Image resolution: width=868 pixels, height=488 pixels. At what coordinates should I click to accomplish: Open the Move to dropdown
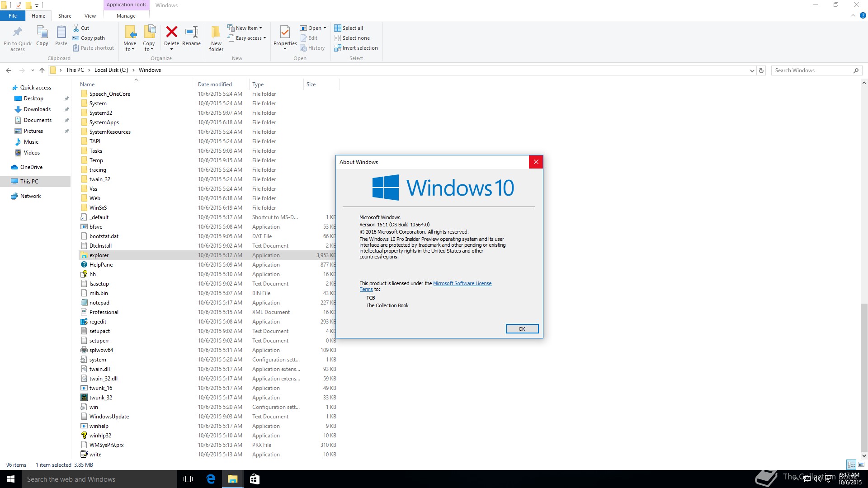point(130,47)
